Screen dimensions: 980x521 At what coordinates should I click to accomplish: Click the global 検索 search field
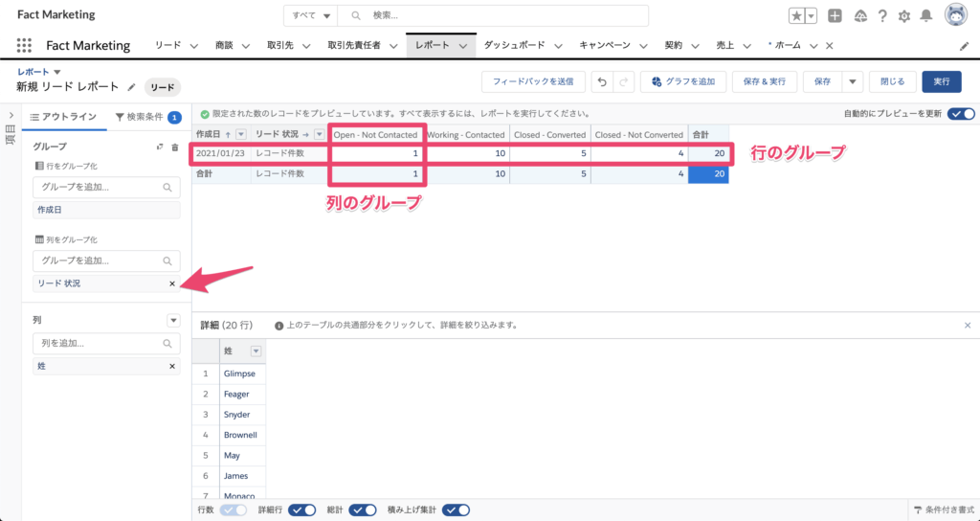pos(493,15)
